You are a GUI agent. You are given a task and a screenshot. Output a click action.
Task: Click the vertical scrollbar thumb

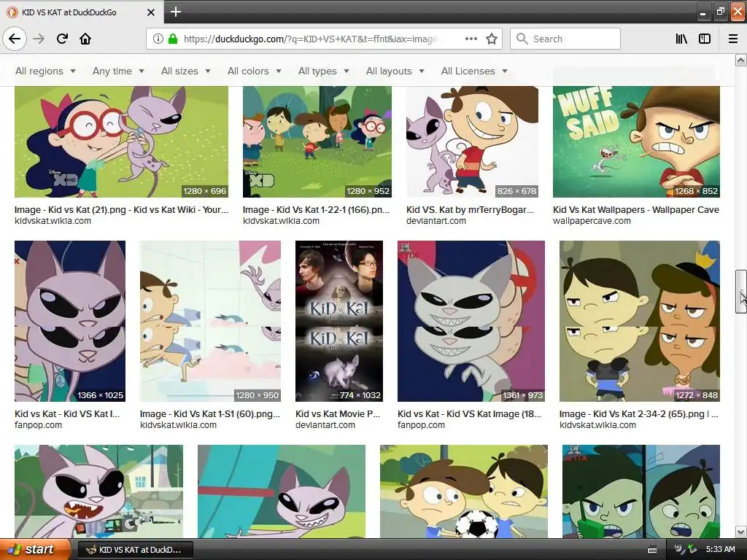(x=740, y=292)
